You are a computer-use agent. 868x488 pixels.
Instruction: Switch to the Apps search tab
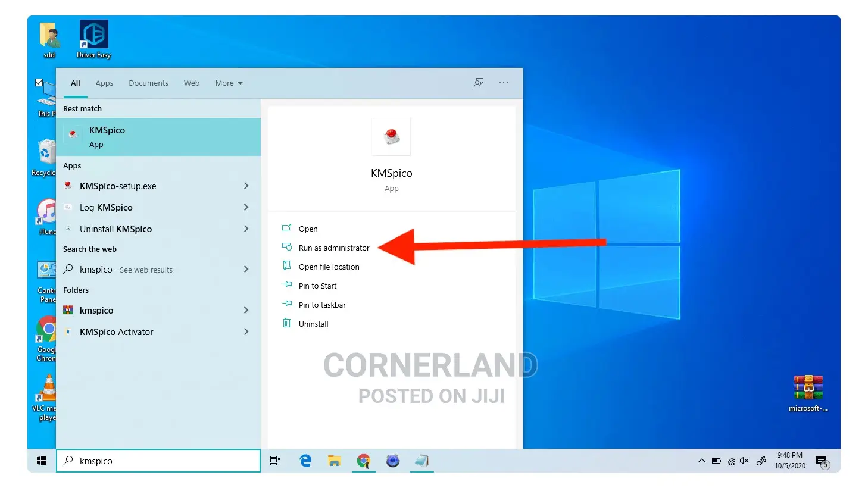point(104,83)
